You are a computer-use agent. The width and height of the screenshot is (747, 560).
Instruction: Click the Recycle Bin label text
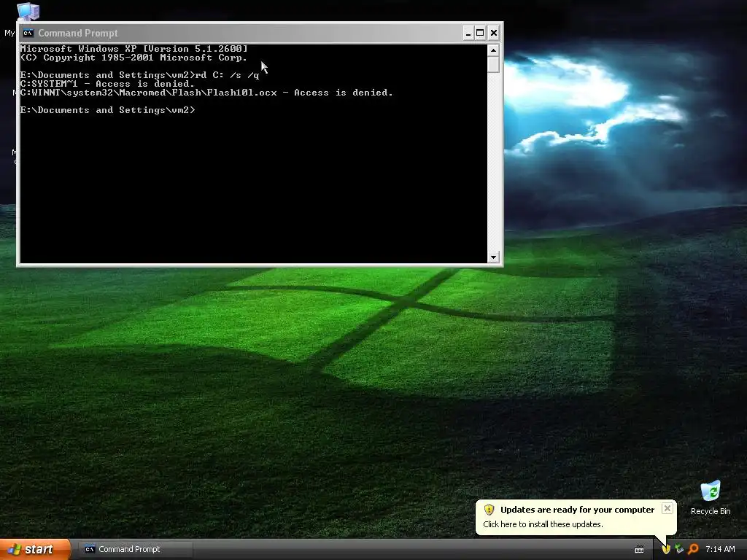(711, 511)
